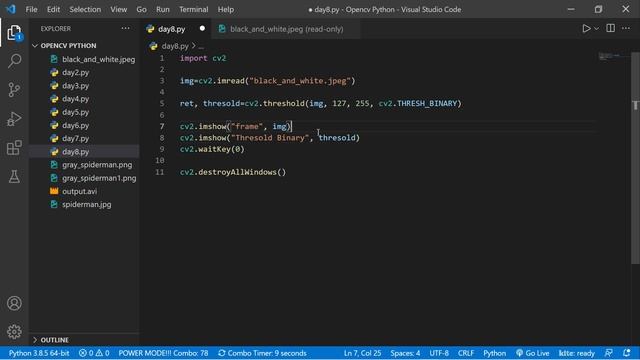
Task: Open gray_spiderman.png file
Action: tap(97, 165)
